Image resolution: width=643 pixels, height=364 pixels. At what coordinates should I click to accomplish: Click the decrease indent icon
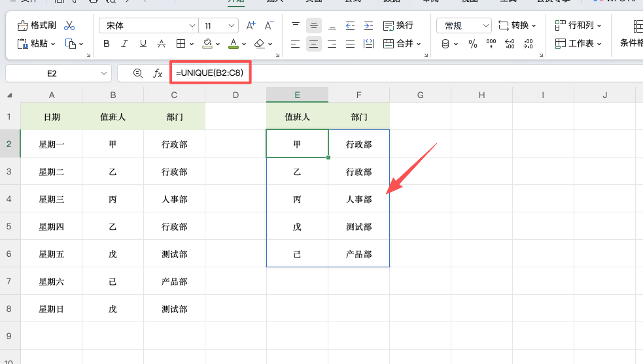click(350, 25)
